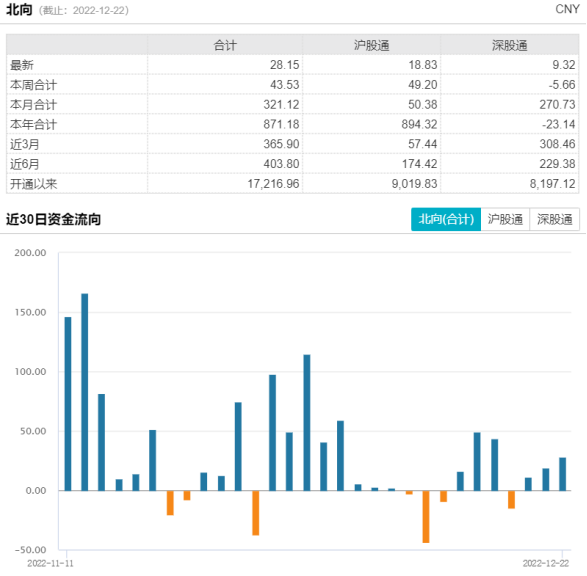
Task: Click the 50.00 y-axis label
Action: pyautogui.click(x=33, y=431)
